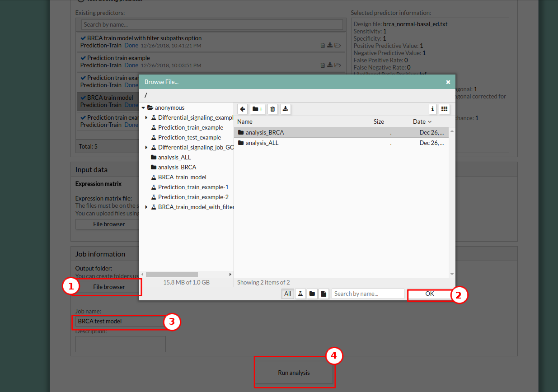The width and height of the screenshot is (558, 392).
Task: Expand the BRCA_train_model_with_filter tree node
Action: pyautogui.click(x=146, y=207)
